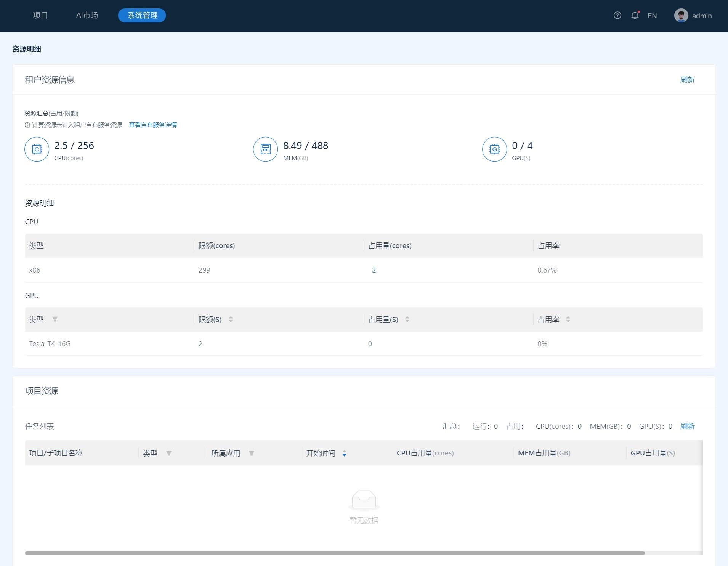This screenshot has height=566, width=728.
Task: Click x86 CPU usage value 2
Action: [x=374, y=270]
